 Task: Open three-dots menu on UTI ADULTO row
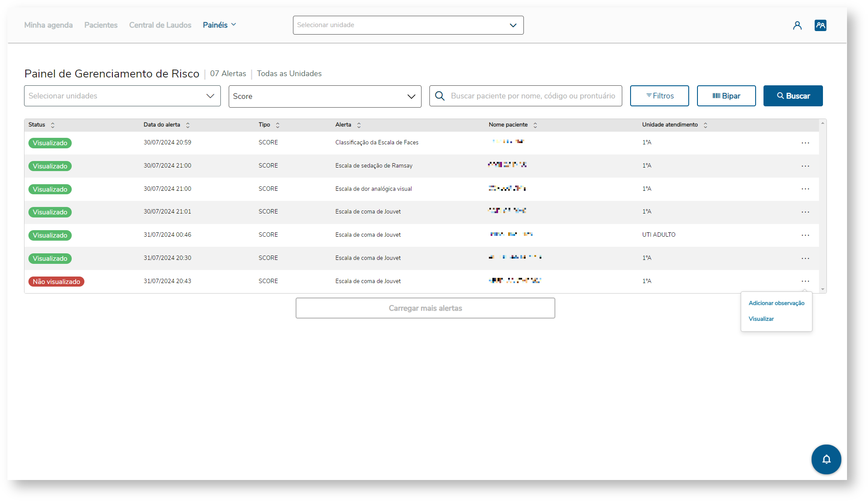coord(805,235)
